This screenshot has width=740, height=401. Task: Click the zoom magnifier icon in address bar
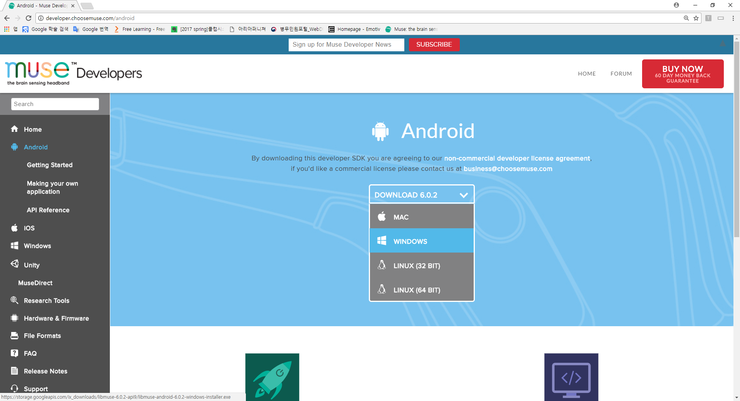click(x=686, y=18)
